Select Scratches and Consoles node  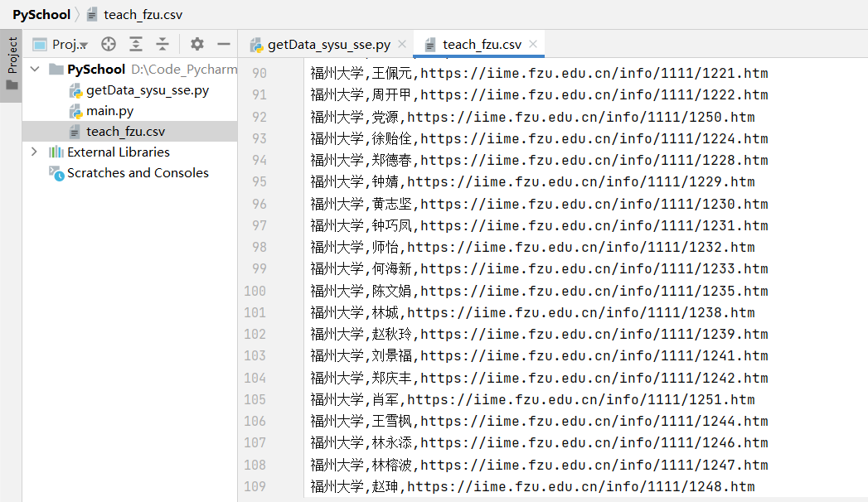pos(138,173)
